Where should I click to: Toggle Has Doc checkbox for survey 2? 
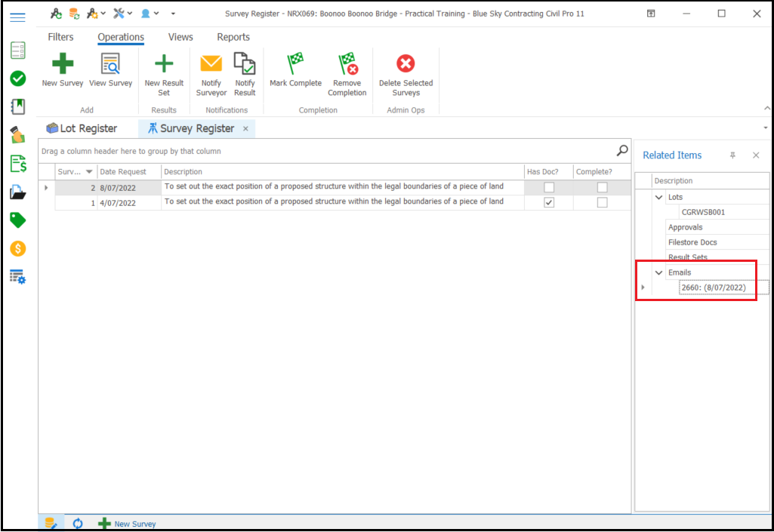[549, 187]
